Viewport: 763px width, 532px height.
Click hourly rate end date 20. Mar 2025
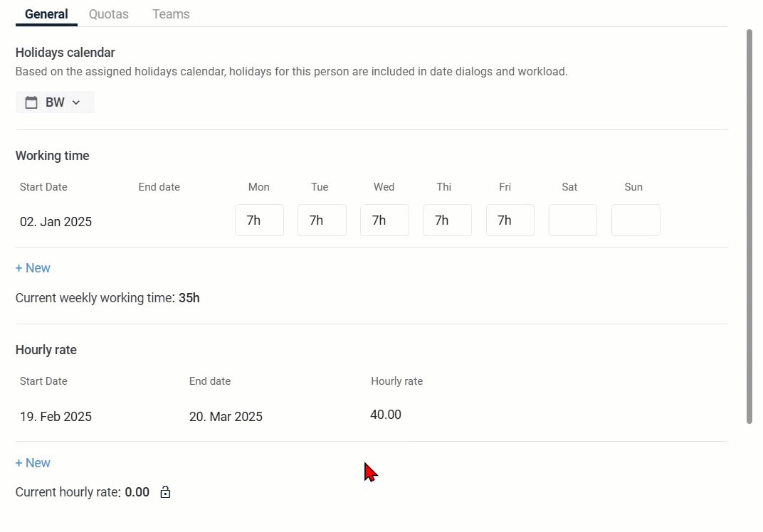226,417
